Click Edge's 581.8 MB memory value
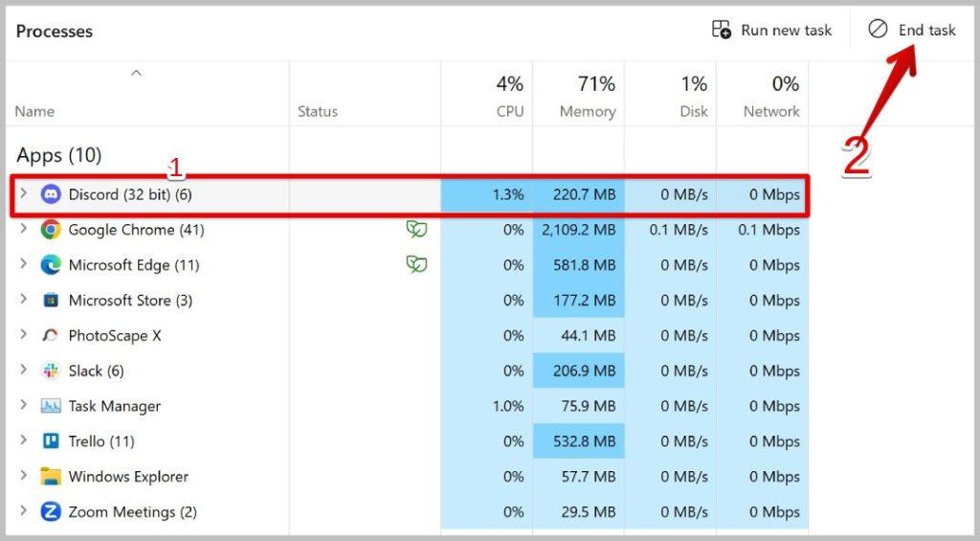980x541 pixels. [x=585, y=265]
